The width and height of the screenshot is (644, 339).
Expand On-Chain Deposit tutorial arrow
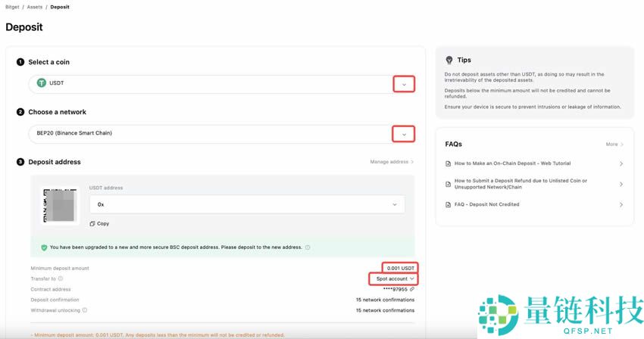point(621,163)
